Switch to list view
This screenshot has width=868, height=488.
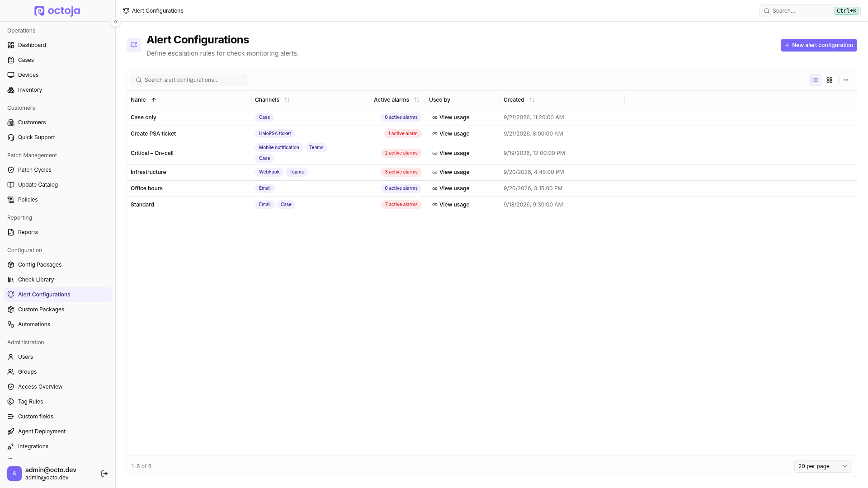815,80
